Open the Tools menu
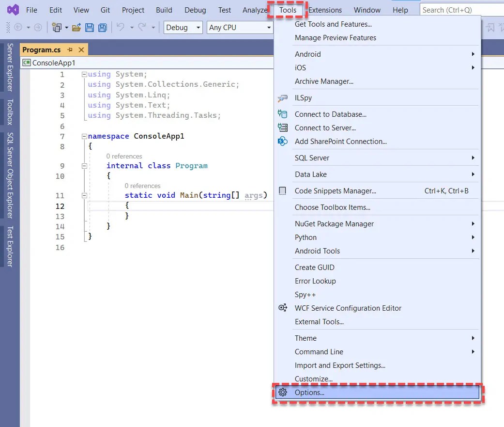Image resolution: width=504 pixels, height=427 pixels. coord(288,10)
